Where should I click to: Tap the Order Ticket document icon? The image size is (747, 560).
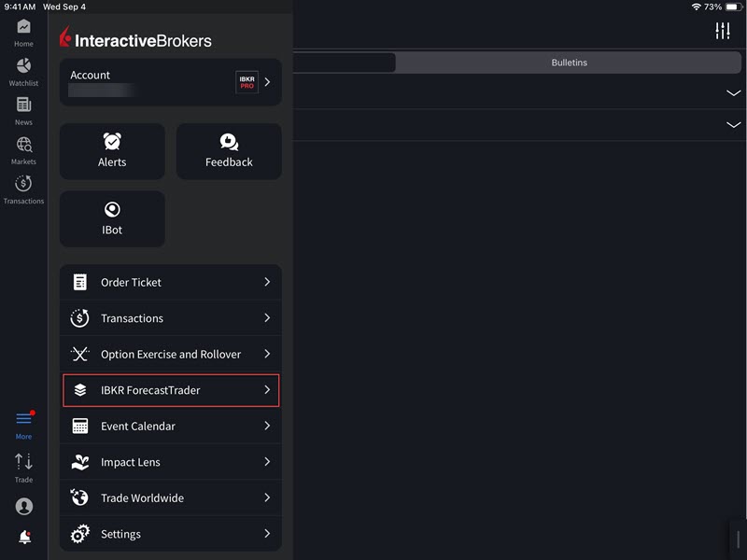[x=79, y=282]
